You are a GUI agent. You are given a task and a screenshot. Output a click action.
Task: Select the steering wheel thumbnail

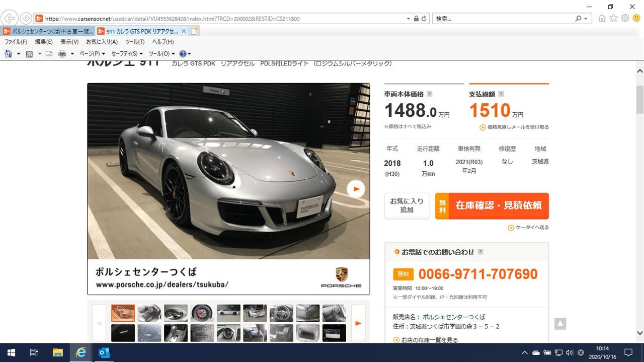pyautogui.click(x=281, y=313)
